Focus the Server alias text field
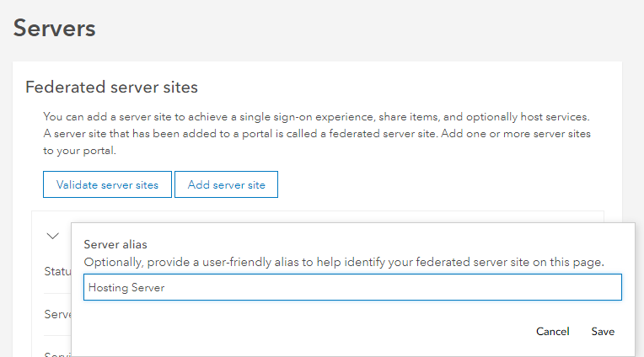 [x=352, y=287]
